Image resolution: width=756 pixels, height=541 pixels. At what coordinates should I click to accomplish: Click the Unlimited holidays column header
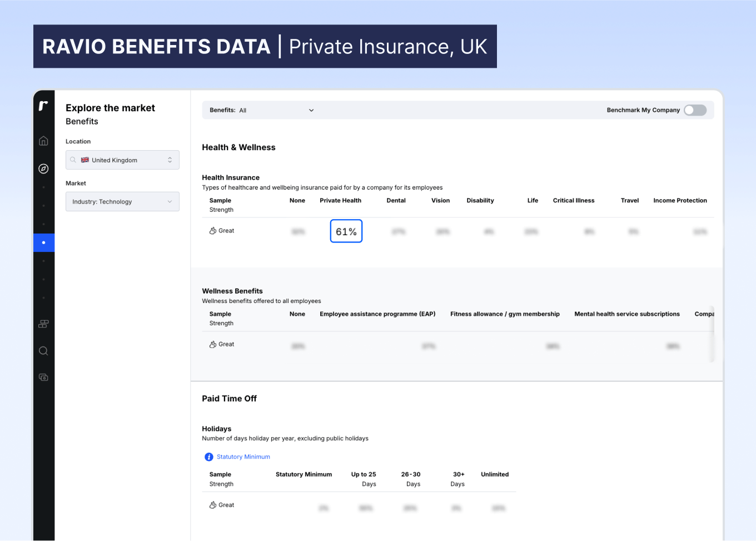pyautogui.click(x=495, y=475)
